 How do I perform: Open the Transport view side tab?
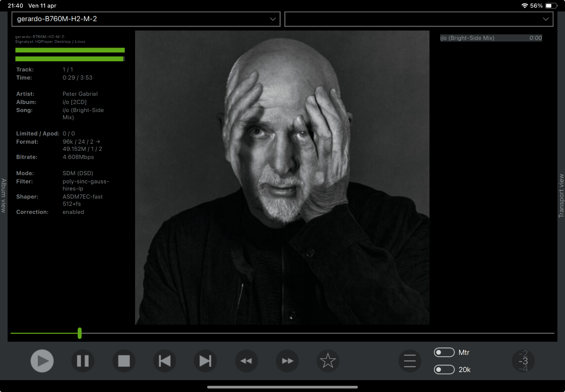(x=561, y=196)
